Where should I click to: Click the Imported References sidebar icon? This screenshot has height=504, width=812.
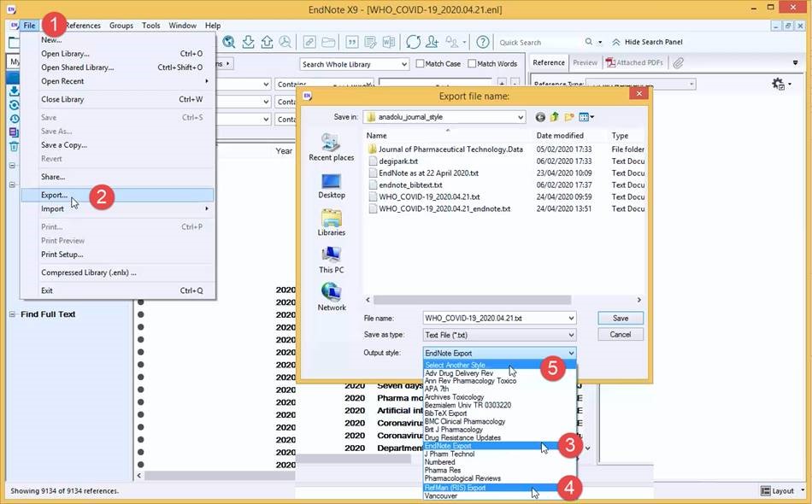point(14,91)
